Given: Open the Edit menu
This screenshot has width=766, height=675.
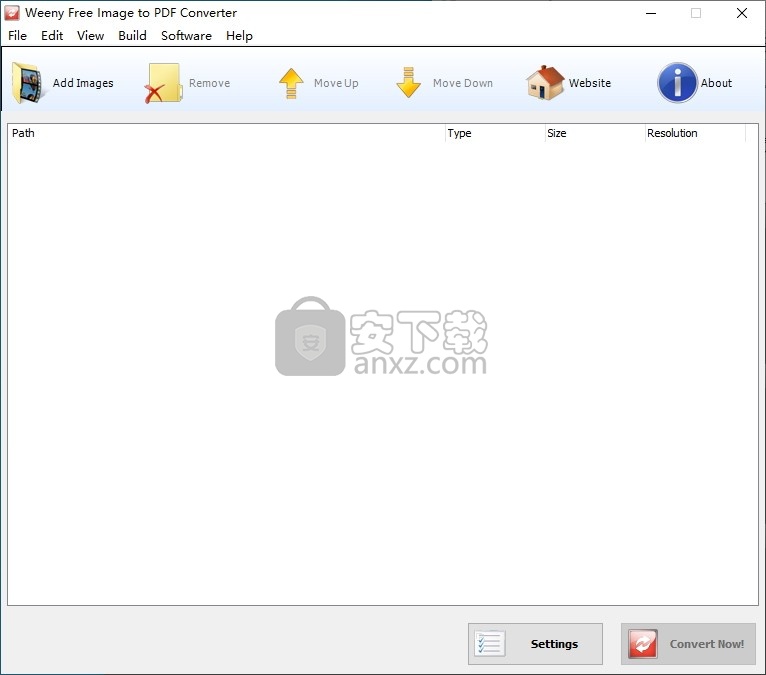Looking at the screenshot, I should click(52, 36).
